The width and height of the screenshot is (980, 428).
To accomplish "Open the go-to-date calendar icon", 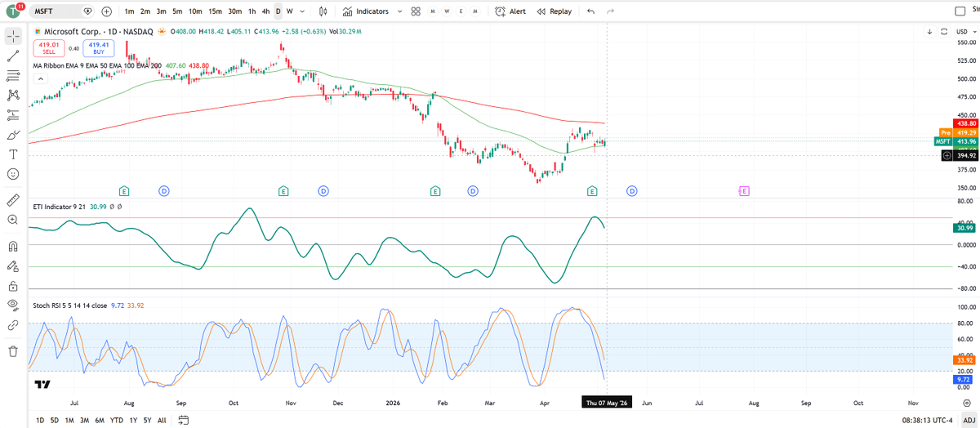I will pyautogui.click(x=183, y=420).
